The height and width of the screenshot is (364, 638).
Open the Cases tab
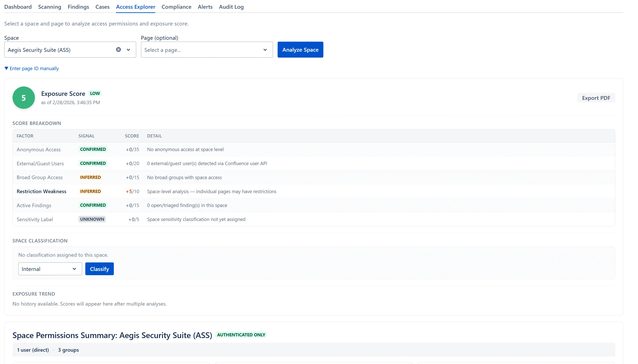pos(102,7)
